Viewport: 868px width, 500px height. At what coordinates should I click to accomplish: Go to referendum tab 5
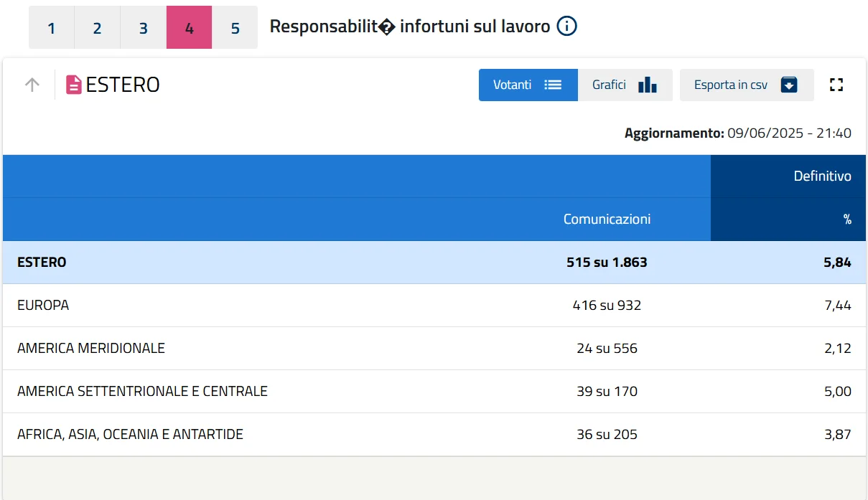[235, 28]
